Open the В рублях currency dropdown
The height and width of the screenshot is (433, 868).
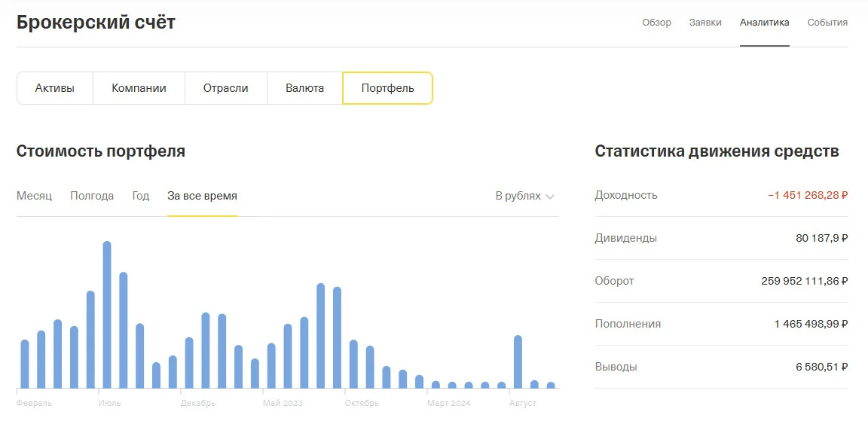(524, 196)
